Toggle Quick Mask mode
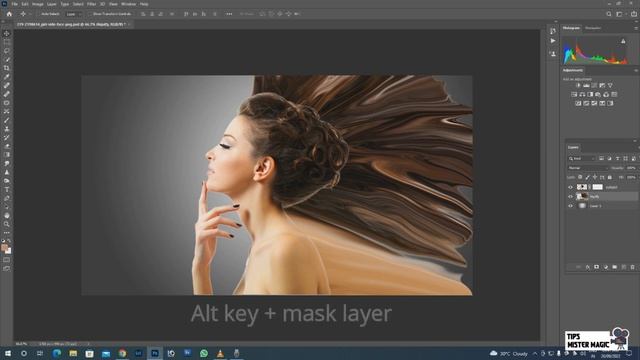 pyautogui.click(x=7, y=260)
